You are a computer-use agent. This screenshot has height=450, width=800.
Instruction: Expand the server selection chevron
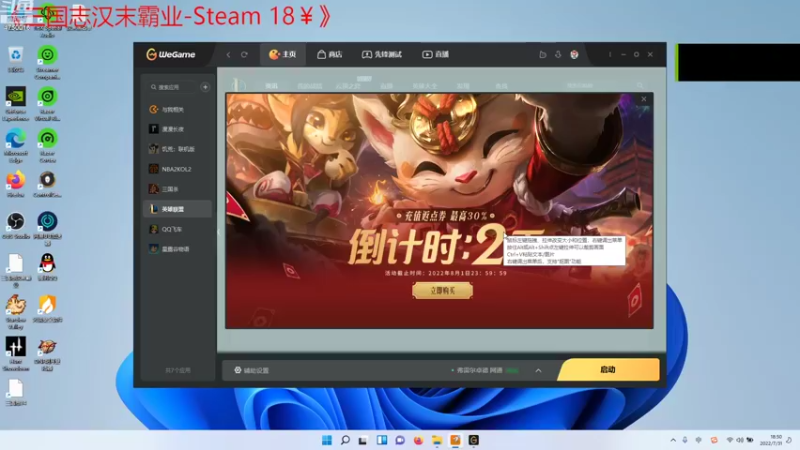[x=538, y=370]
